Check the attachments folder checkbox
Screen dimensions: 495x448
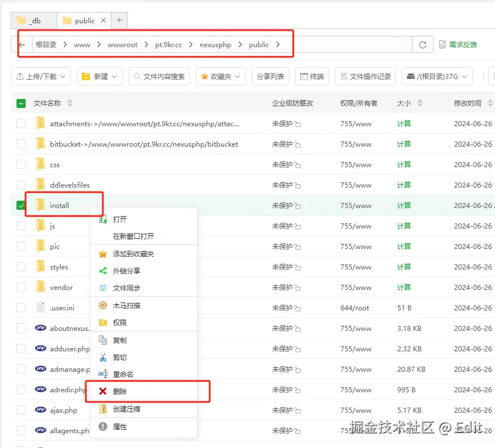point(21,123)
